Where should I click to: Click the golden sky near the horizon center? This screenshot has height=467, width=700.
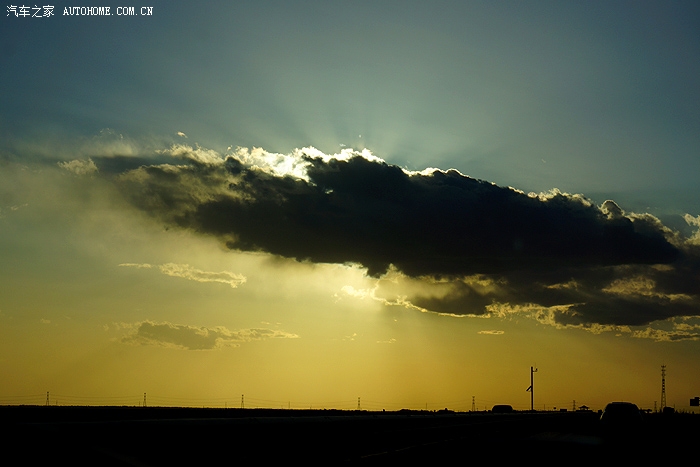tap(350, 375)
